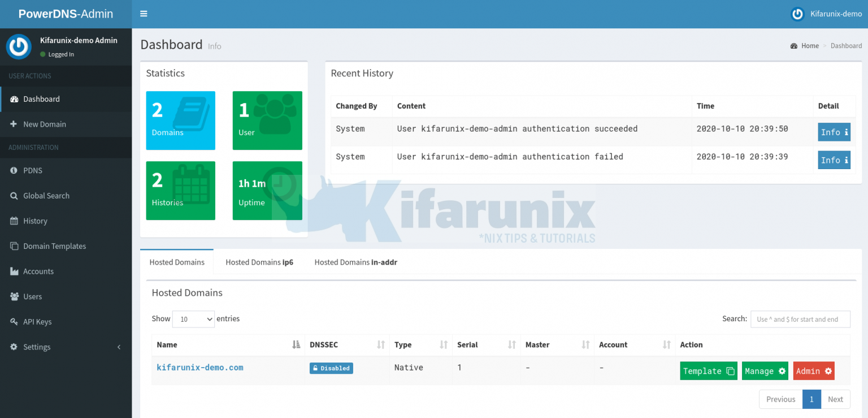The image size is (868, 418).
Task: Open the API Keys page
Action: (36, 321)
